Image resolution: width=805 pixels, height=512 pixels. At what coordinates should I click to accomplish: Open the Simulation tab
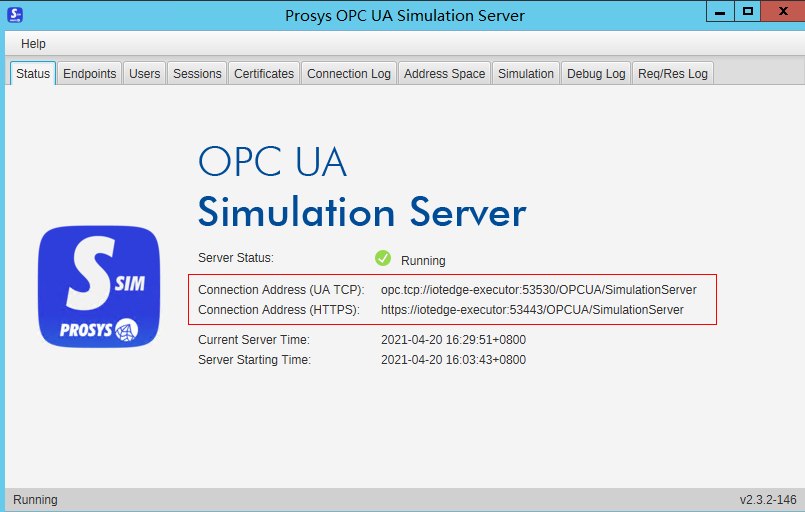click(526, 73)
